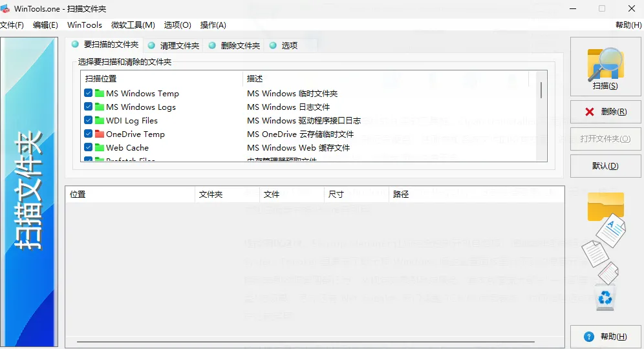
Task: Uncheck the MS Windows Temp checkbox
Action: pyautogui.click(x=89, y=93)
